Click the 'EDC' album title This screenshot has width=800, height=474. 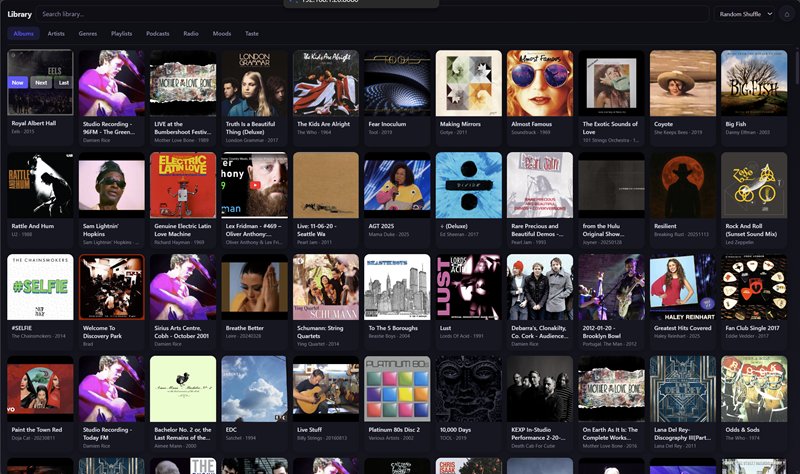(x=231, y=430)
